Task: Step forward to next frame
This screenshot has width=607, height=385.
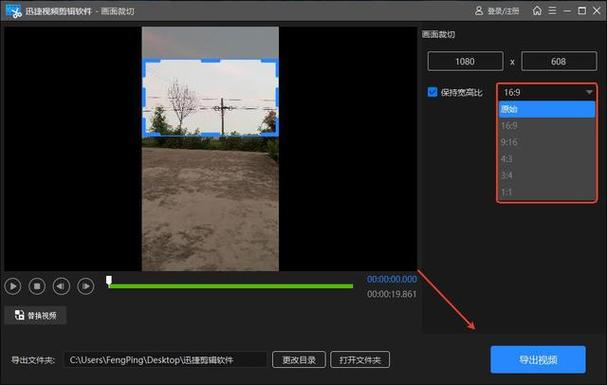Action: (x=86, y=286)
